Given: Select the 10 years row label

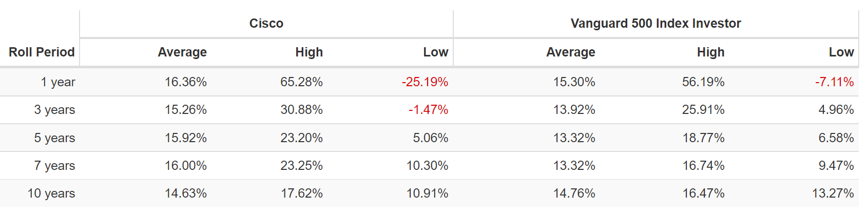Looking at the screenshot, I should click(51, 193).
